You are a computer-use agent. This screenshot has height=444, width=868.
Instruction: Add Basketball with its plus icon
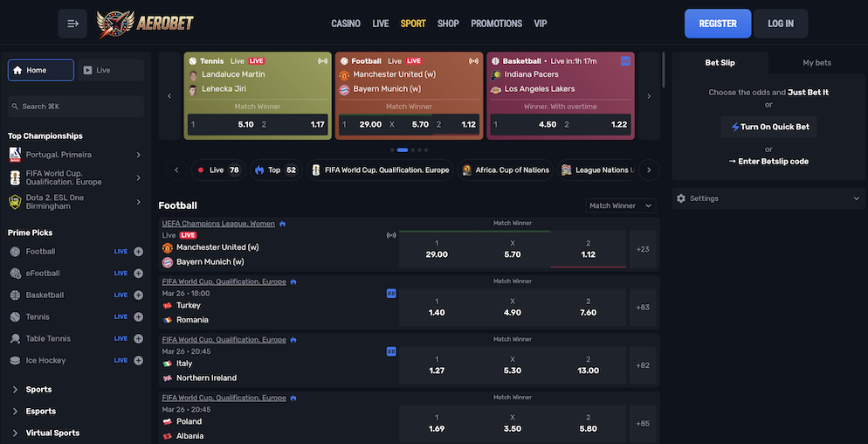tap(138, 295)
